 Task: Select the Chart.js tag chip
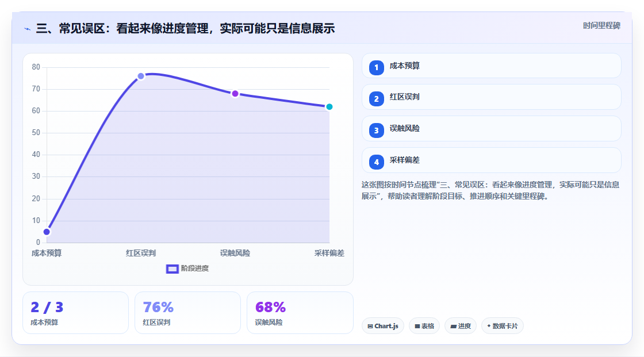(x=383, y=326)
